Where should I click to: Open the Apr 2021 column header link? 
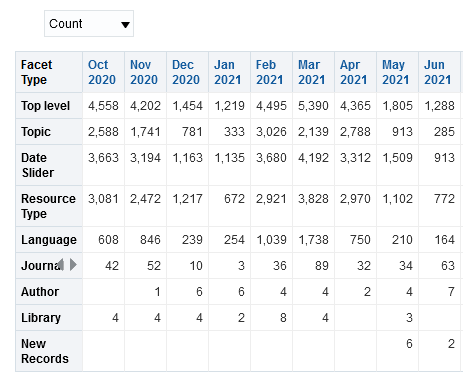point(354,72)
